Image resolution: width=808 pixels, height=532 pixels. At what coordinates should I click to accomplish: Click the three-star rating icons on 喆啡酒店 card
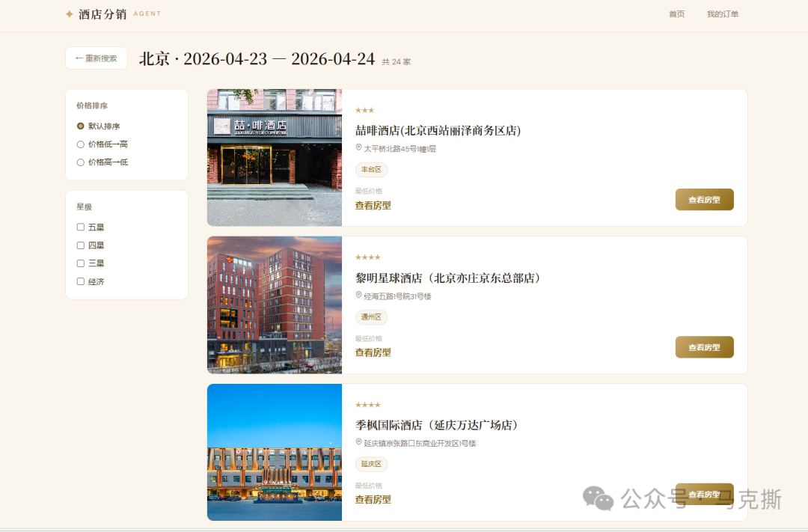pyautogui.click(x=364, y=109)
